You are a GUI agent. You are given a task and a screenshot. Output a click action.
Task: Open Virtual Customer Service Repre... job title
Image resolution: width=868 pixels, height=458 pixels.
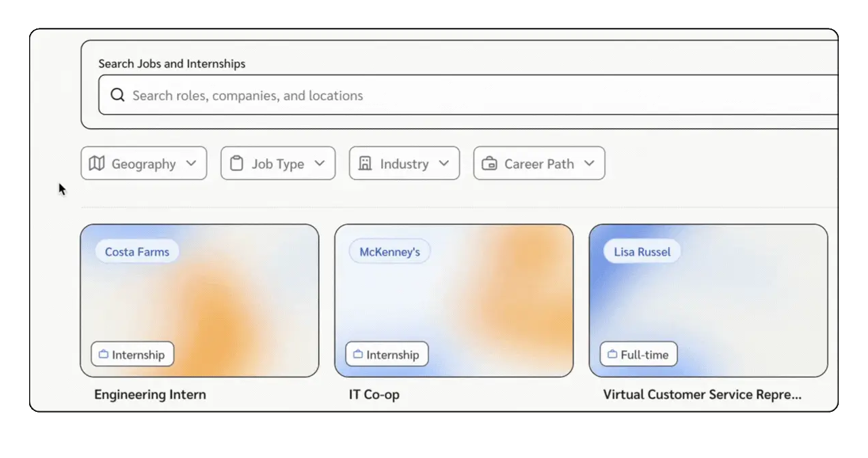click(703, 394)
